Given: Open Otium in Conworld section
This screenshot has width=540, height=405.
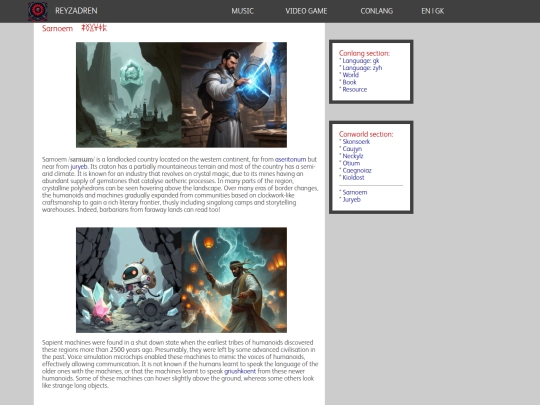Looking at the screenshot, I should coord(351,163).
